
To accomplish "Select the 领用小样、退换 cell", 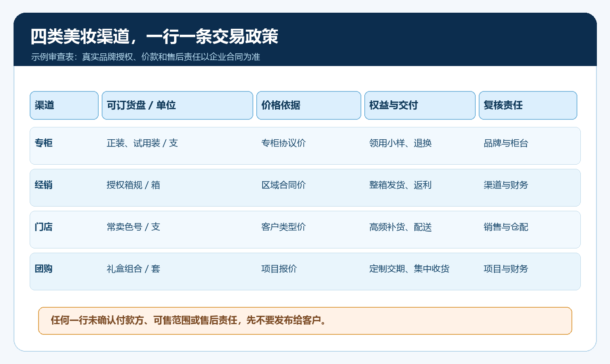I will (x=400, y=143).
